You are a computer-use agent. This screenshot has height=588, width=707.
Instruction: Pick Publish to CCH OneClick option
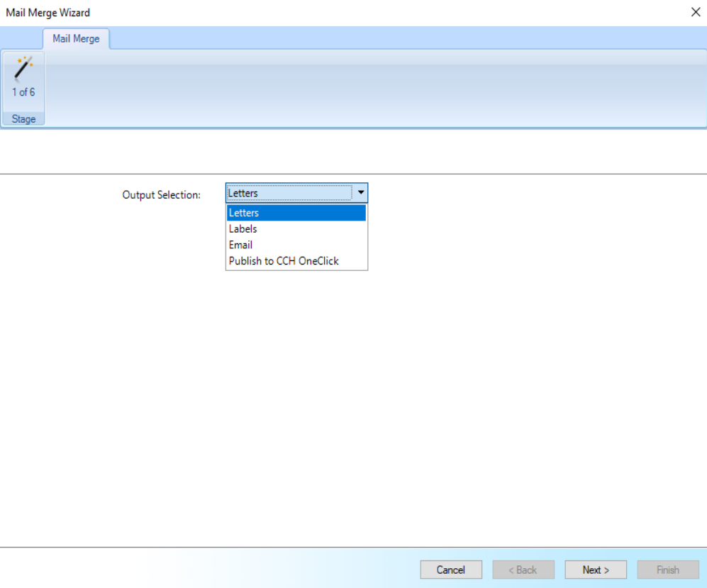(x=296, y=261)
